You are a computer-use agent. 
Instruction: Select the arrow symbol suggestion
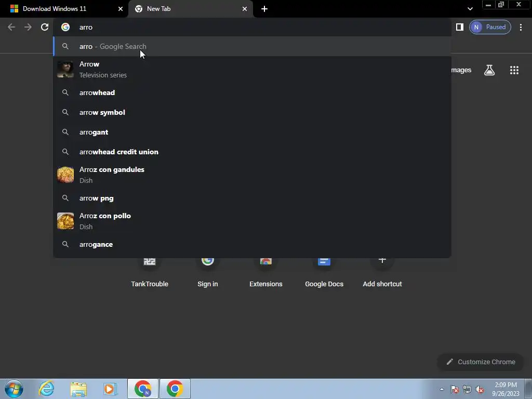pos(252,112)
